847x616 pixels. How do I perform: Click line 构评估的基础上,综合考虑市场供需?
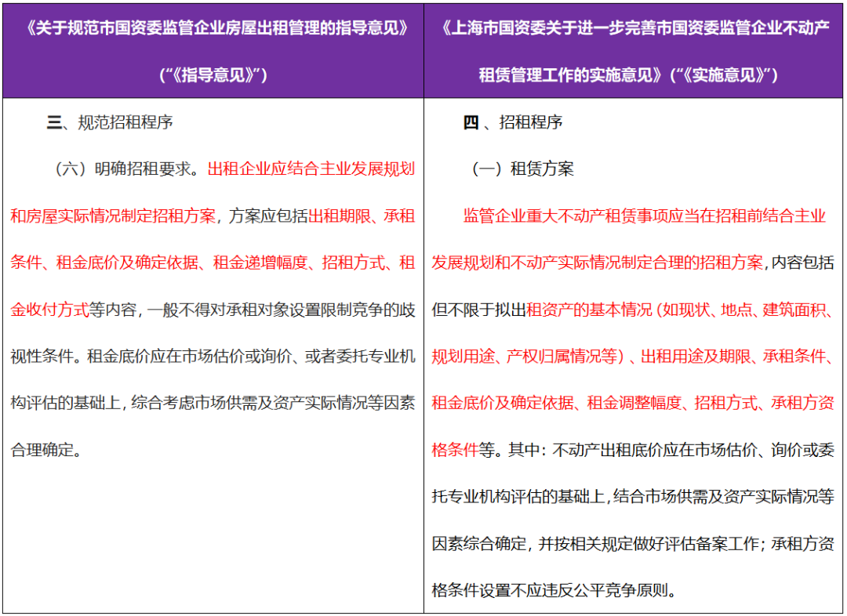[213, 403]
